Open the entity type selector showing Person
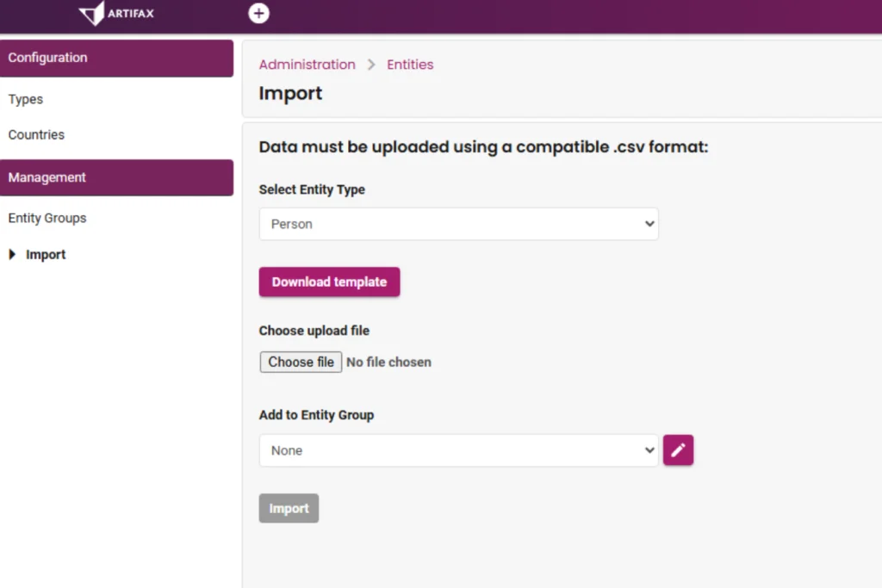Screen dimensions: 882x588 [457, 223]
